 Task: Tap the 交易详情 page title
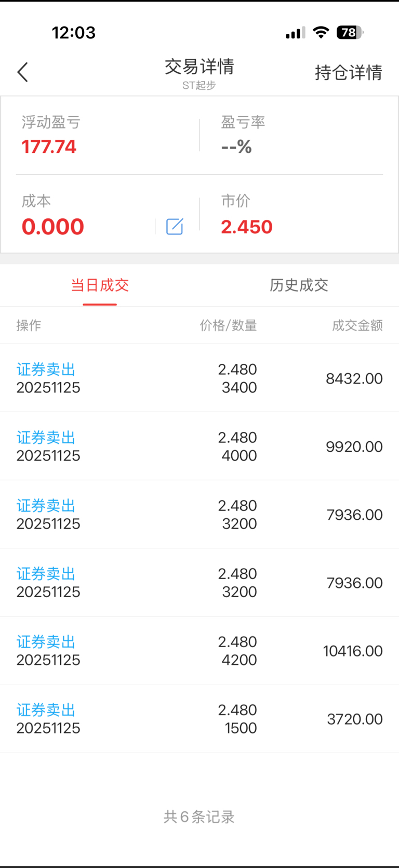199,67
